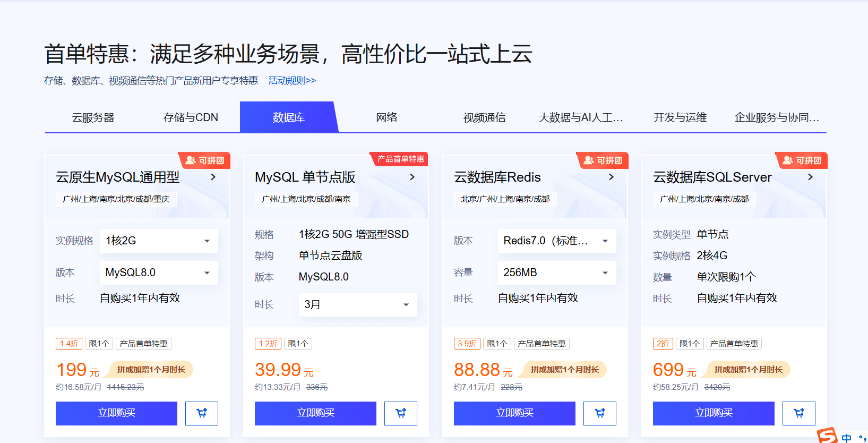Click 单次限购1个 quantity value

click(726, 277)
